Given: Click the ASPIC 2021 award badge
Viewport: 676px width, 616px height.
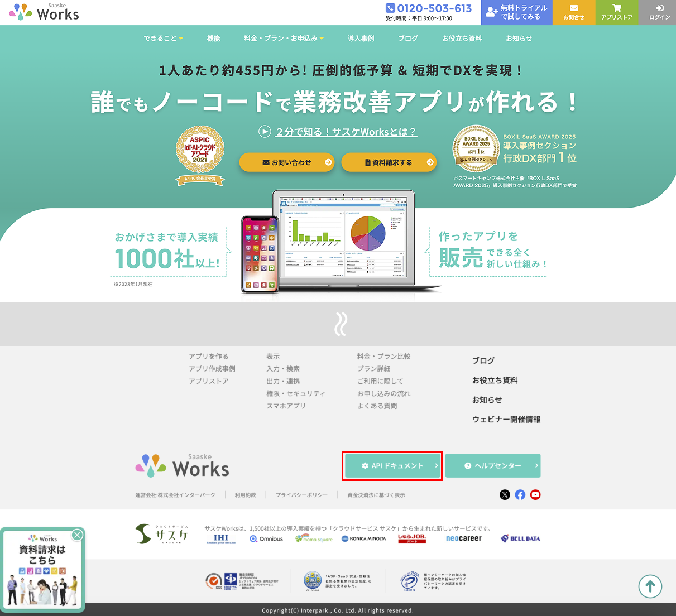Looking at the screenshot, I should (200, 156).
